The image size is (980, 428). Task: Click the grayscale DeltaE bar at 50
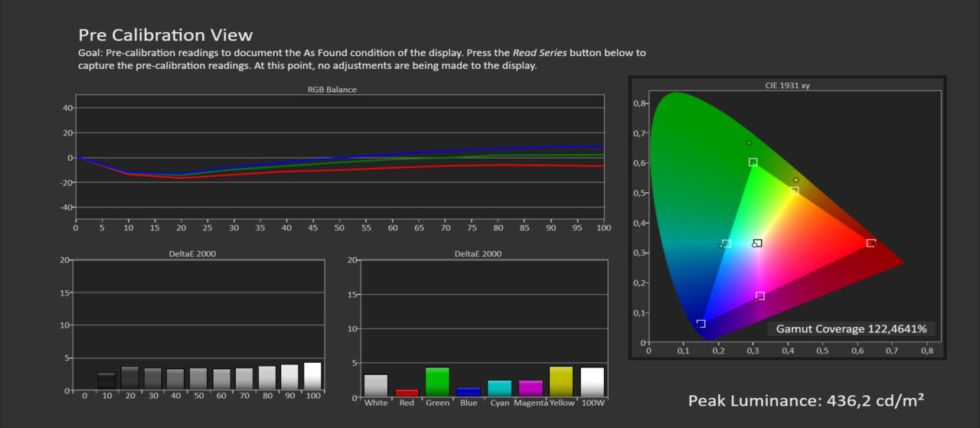click(198, 379)
